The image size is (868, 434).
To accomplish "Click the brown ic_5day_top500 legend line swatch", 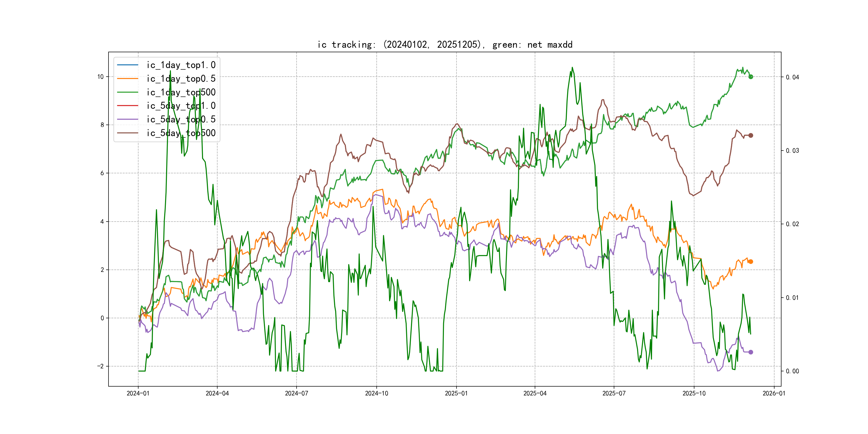I will click(x=127, y=133).
